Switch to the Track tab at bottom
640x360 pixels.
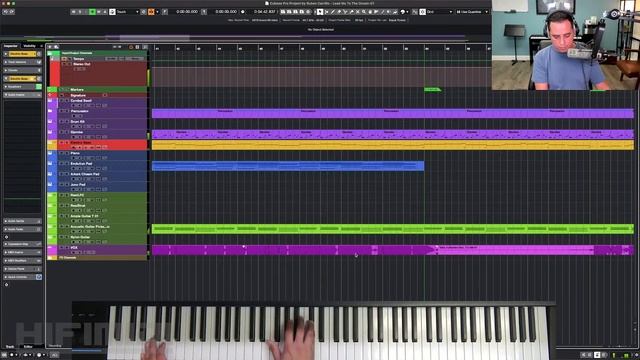[10, 347]
